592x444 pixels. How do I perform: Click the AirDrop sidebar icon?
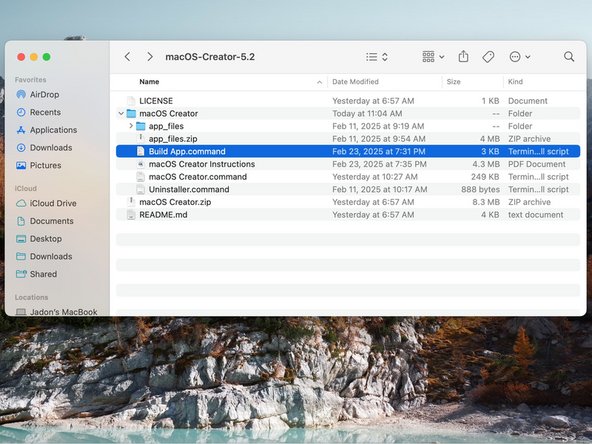coord(21,94)
